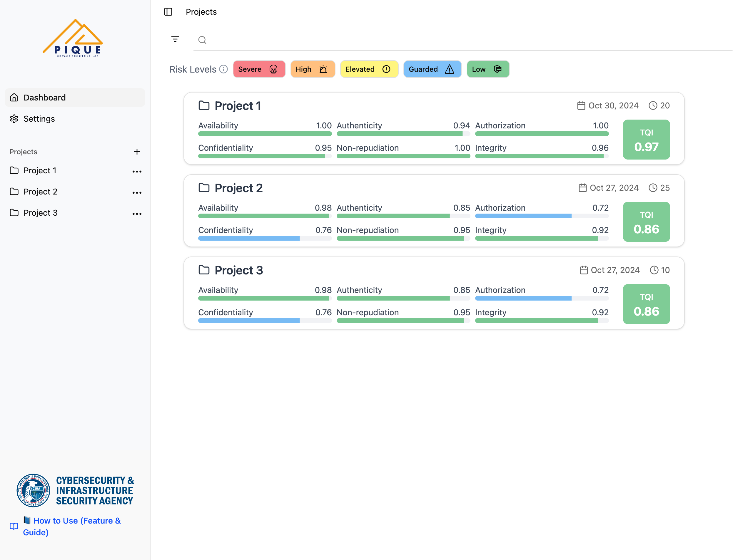Go to Settings in the sidebar
The image size is (748, 560).
[39, 119]
